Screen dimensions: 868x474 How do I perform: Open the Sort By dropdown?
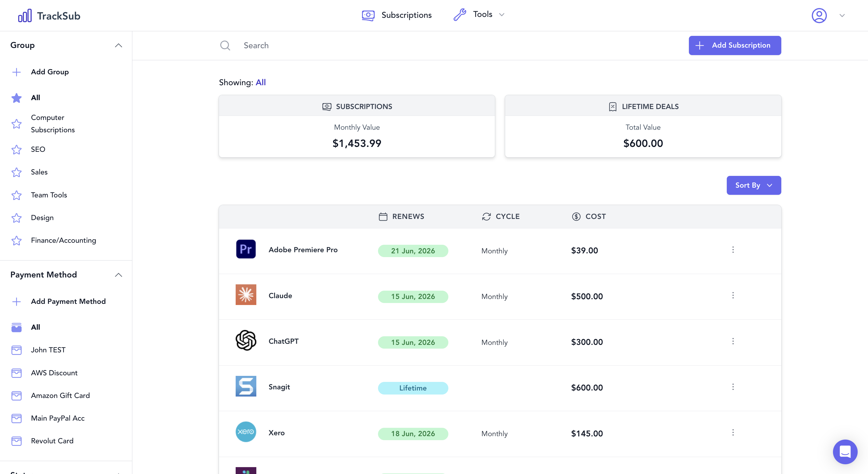pyautogui.click(x=754, y=185)
